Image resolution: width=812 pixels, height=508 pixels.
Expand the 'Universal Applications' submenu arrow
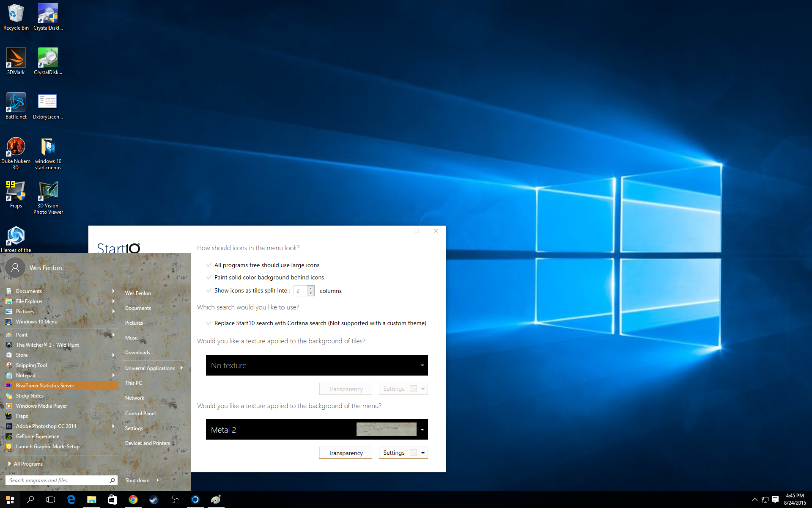pos(187,367)
